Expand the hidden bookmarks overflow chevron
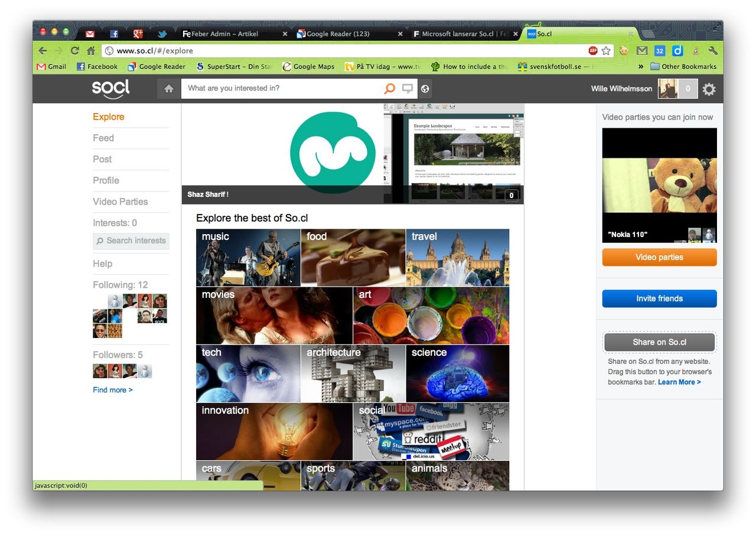 [x=641, y=67]
